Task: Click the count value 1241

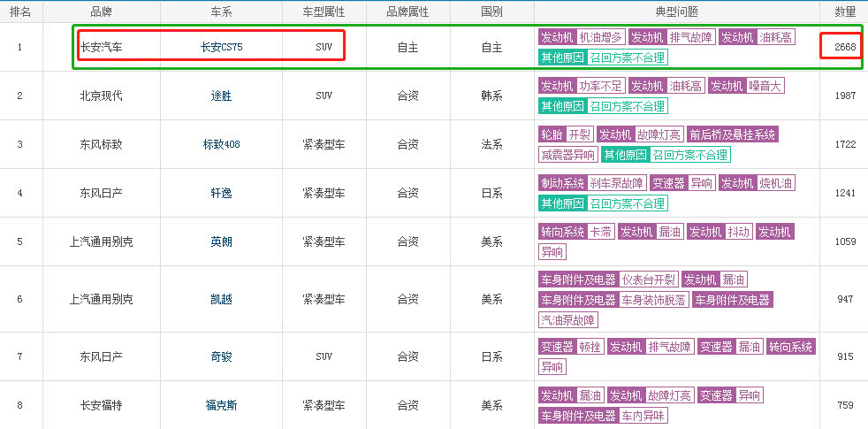Action: (845, 193)
